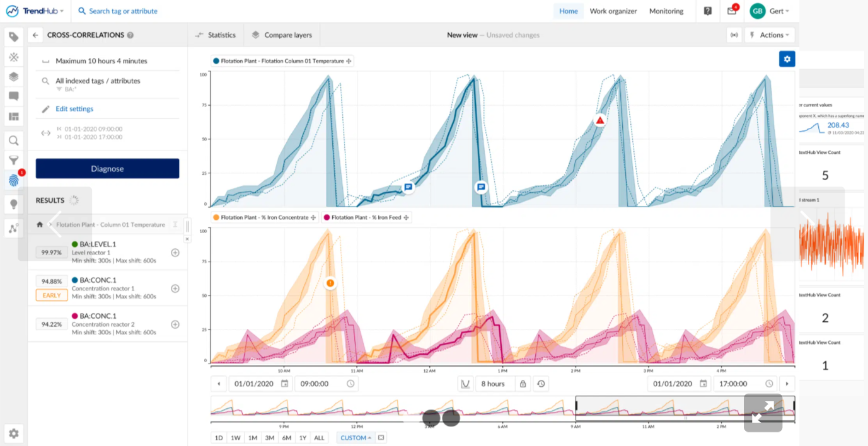The height and width of the screenshot is (446, 868).
Task: Click the live mode broadcast icon
Action: click(x=734, y=35)
